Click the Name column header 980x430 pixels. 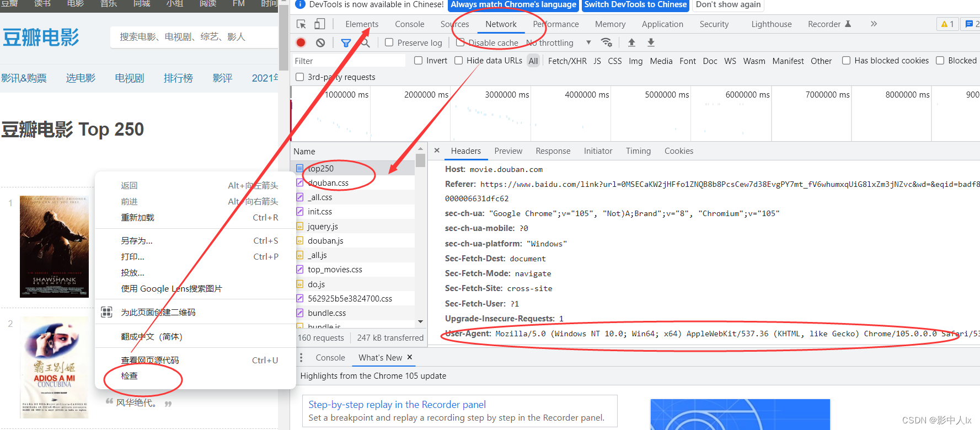(x=304, y=152)
